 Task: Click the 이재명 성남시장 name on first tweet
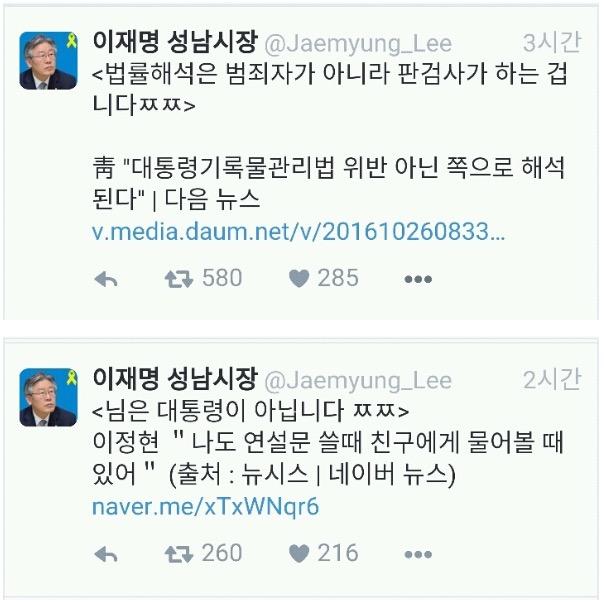pos(175,41)
